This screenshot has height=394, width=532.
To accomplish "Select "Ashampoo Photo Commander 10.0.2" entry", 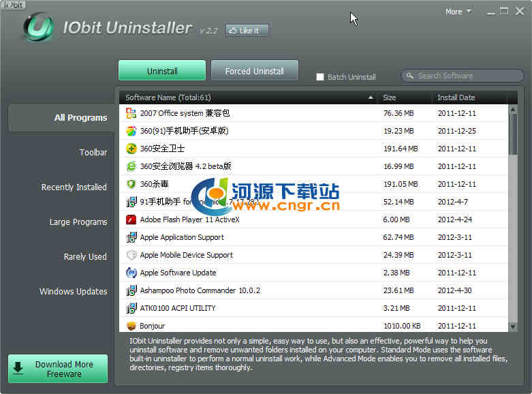I will (x=200, y=290).
